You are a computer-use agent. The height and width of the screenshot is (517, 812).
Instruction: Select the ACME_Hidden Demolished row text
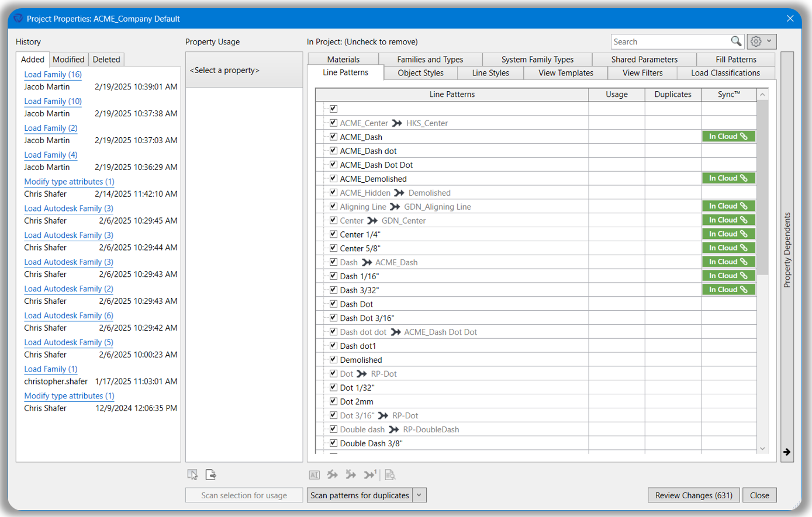pyautogui.click(x=395, y=193)
